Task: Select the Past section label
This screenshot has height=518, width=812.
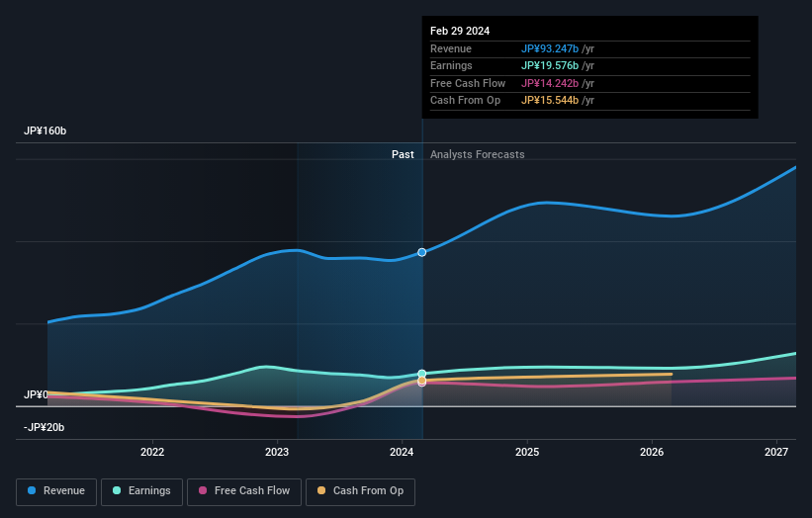Action: click(x=403, y=154)
